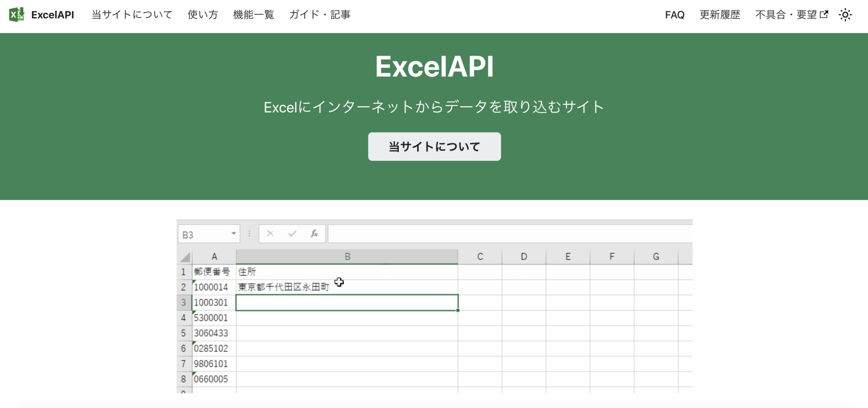
Task: Select the row 3 header
Action: pyautogui.click(x=184, y=303)
